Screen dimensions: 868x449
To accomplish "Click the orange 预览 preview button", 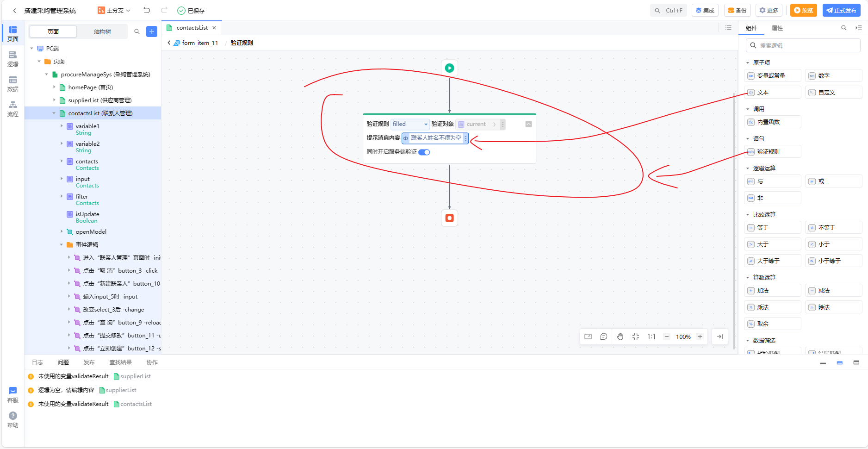I will (803, 10).
